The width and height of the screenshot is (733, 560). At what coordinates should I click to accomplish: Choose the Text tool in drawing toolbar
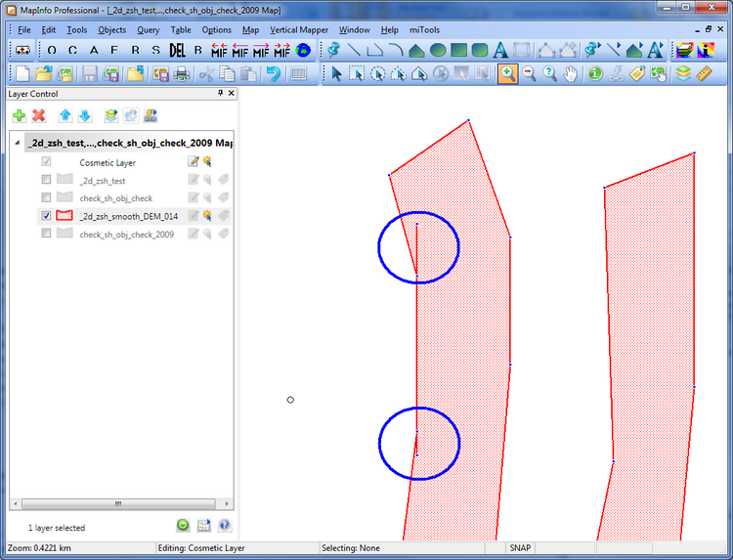(500, 50)
